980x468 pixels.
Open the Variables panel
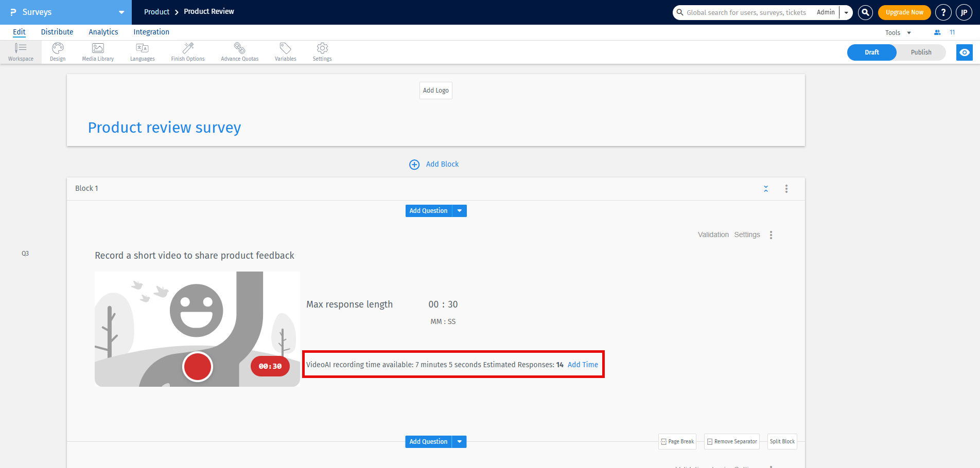(285, 51)
